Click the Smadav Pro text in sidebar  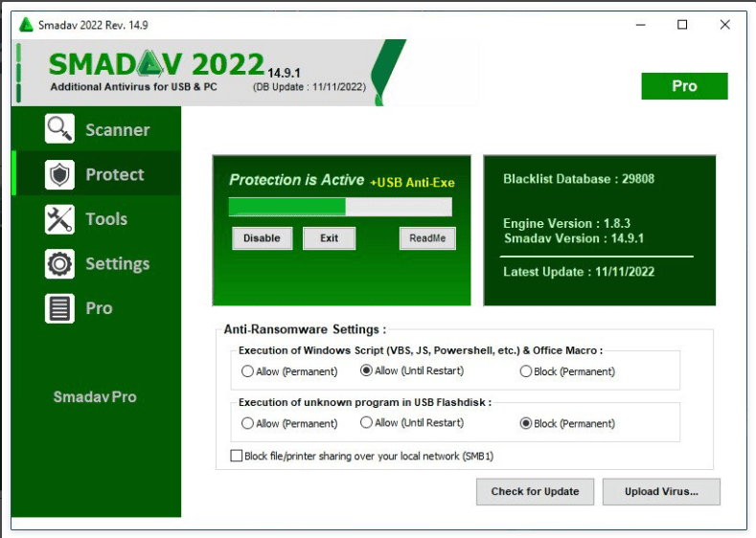tap(95, 397)
